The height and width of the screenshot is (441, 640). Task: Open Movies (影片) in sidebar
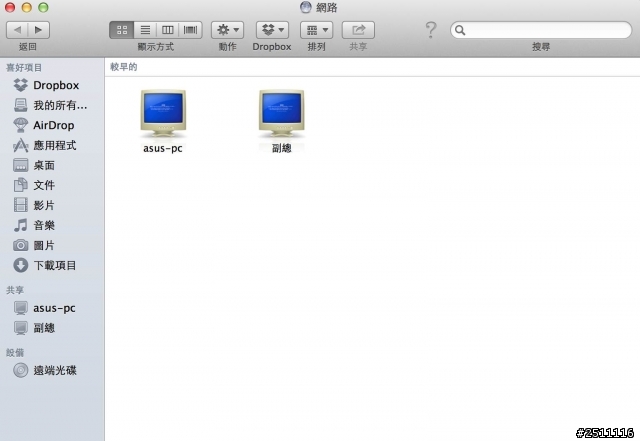[52, 205]
